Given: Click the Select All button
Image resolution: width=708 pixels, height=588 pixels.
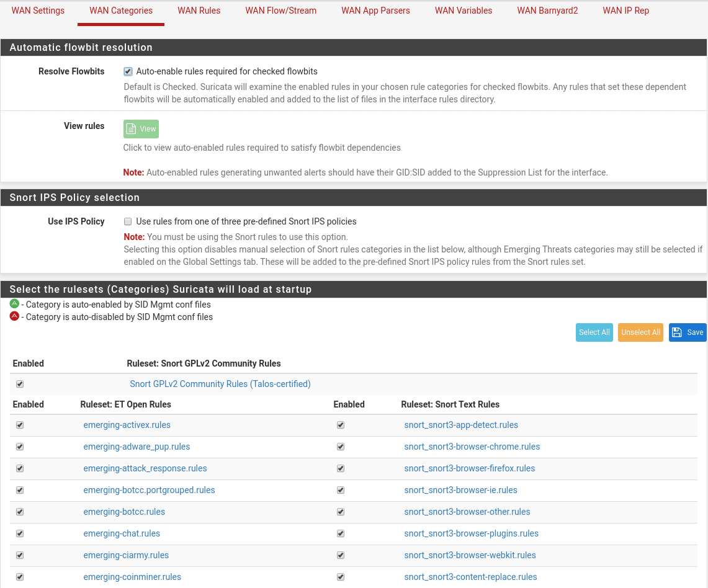Looking at the screenshot, I should pos(594,332).
